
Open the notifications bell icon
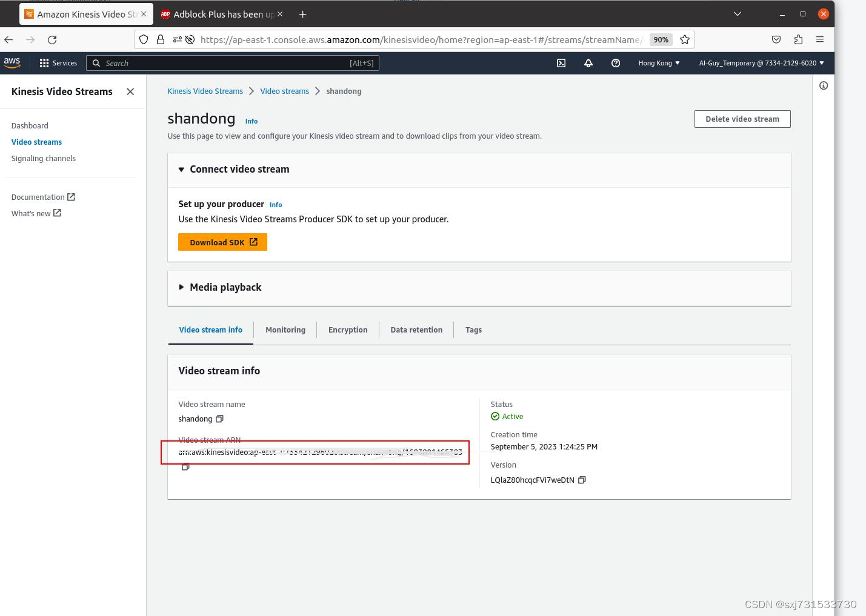(588, 63)
